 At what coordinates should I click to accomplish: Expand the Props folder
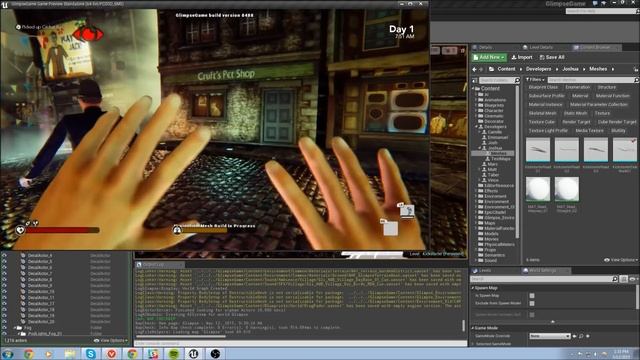click(x=476, y=250)
